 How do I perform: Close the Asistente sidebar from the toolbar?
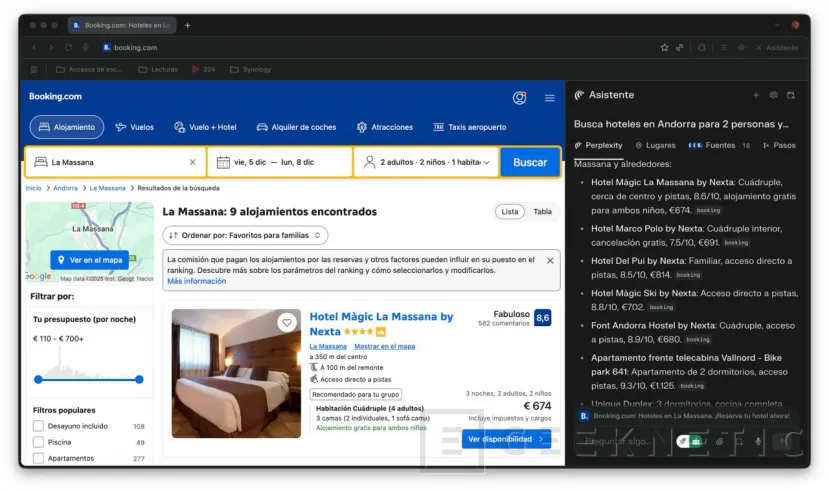[777, 48]
